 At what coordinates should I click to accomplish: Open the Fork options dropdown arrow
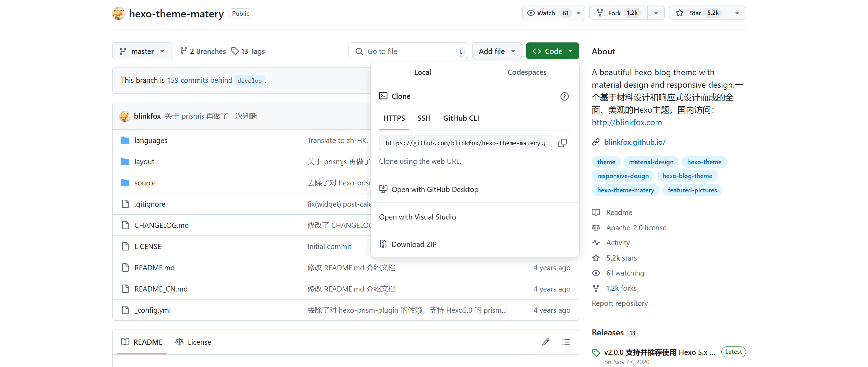click(x=656, y=13)
